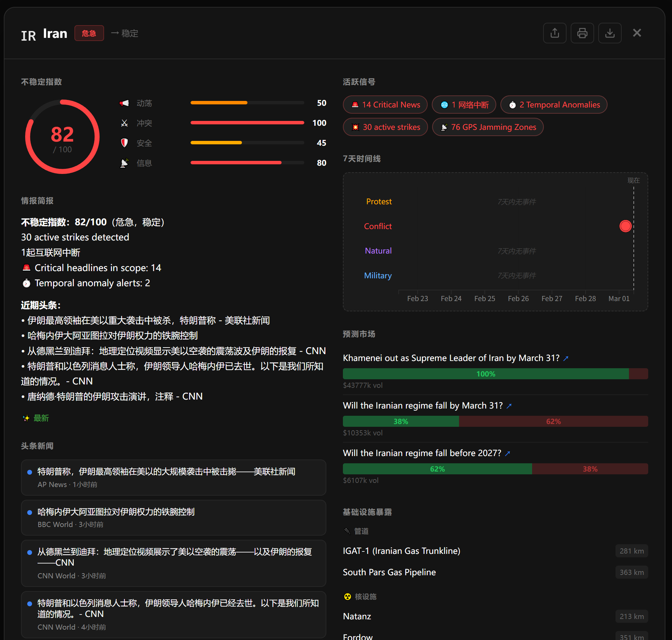672x640 pixels.
Task: Click the wrench icon beside 管道
Action: 347,531
